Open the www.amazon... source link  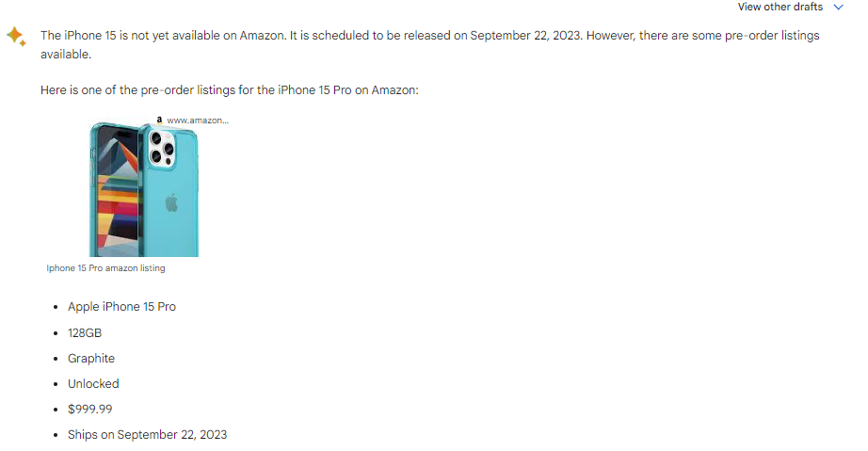coord(198,121)
